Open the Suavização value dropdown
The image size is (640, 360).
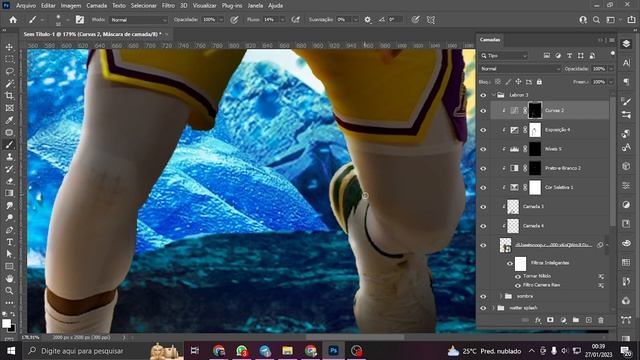355,20
